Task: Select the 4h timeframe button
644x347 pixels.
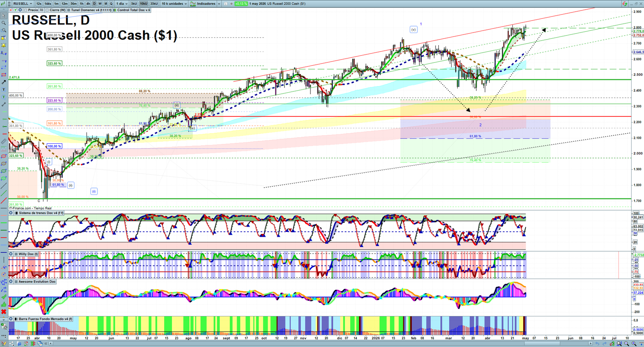Action: point(88,4)
